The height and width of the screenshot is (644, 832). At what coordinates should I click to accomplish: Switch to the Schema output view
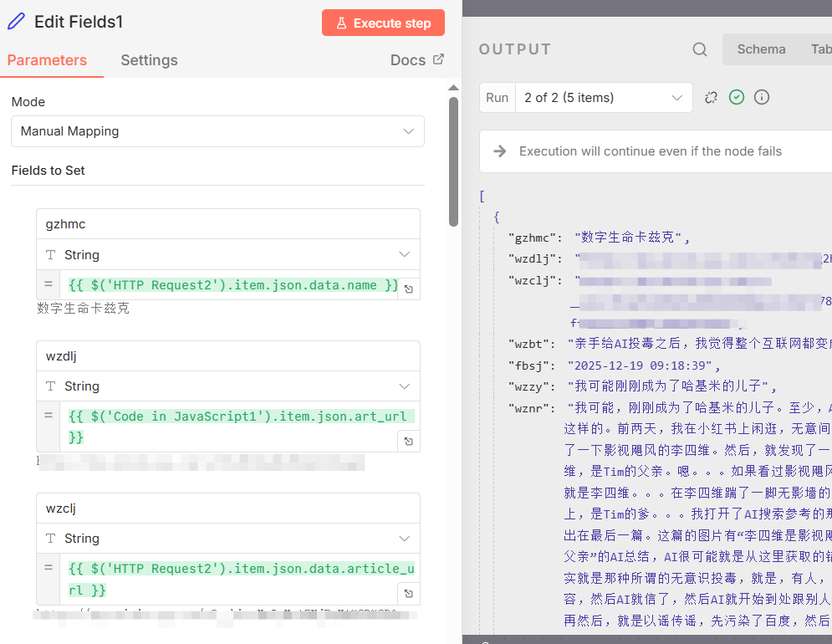(761, 49)
